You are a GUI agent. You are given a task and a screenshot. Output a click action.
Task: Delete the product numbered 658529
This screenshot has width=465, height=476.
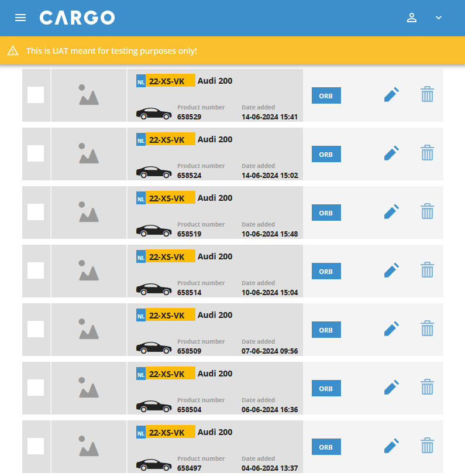tap(428, 95)
